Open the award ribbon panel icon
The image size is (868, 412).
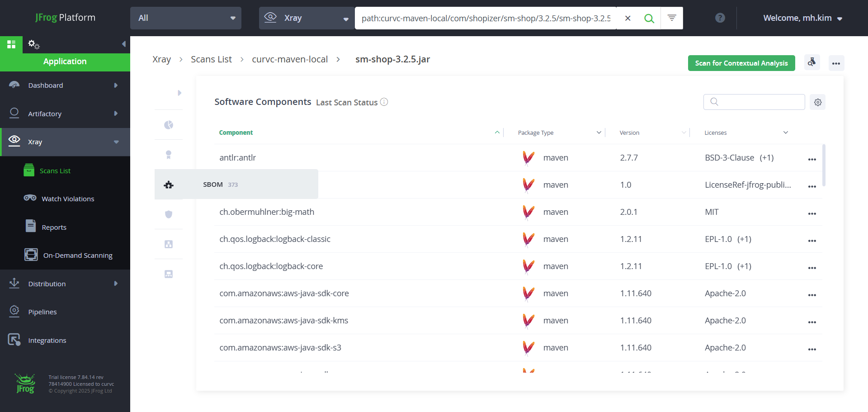pyautogui.click(x=169, y=155)
